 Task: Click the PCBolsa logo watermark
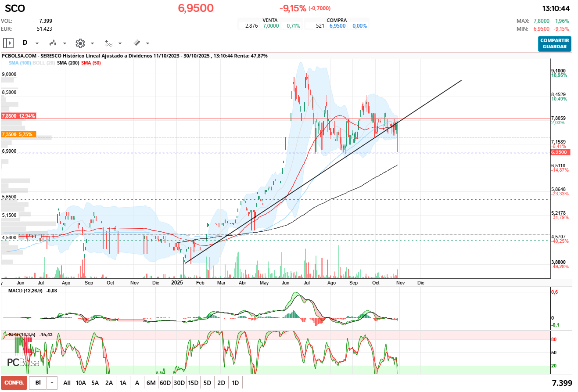point(23,362)
